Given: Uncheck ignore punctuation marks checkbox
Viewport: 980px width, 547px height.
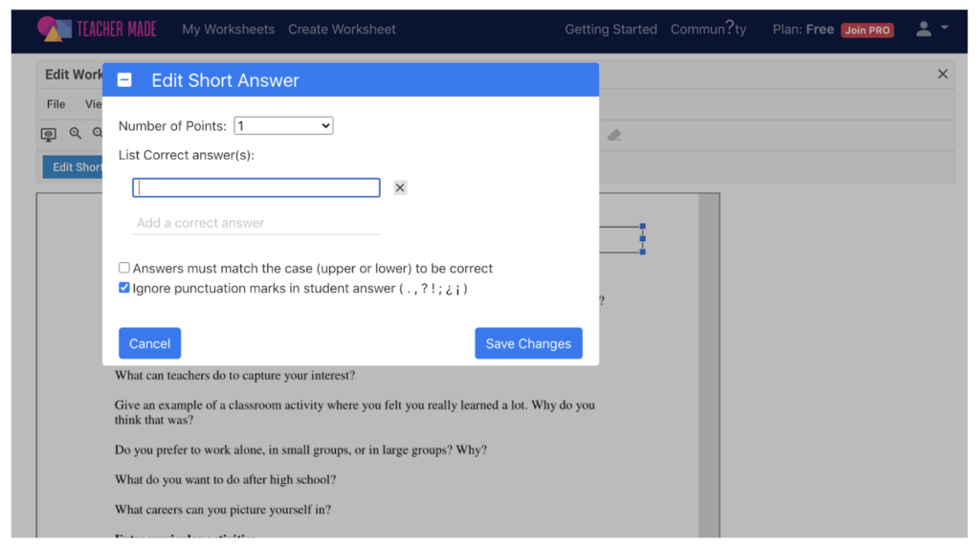Looking at the screenshot, I should (124, 288).
